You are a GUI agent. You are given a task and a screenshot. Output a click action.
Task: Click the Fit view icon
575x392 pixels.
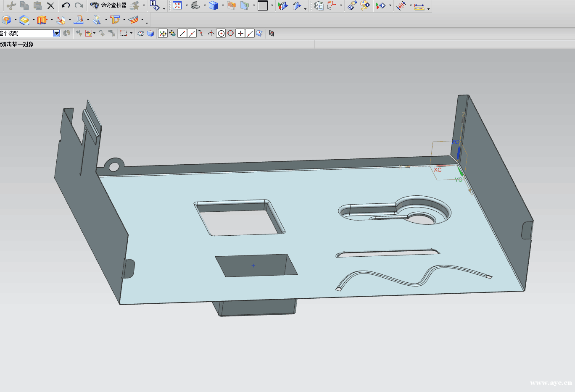tap(177, 5)
